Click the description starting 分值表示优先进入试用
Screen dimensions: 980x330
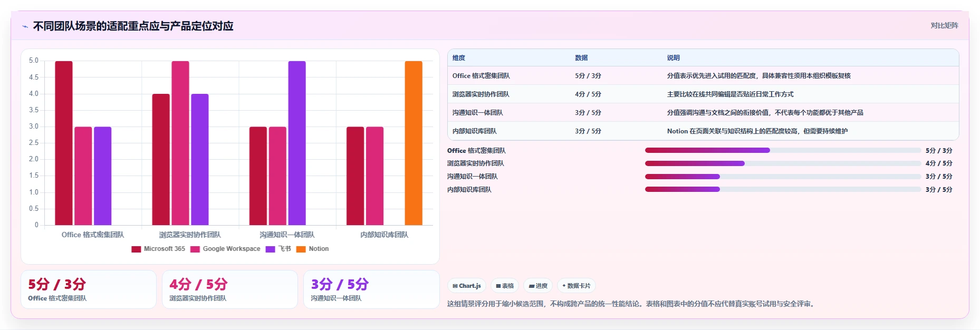click(x=758, y=76)
